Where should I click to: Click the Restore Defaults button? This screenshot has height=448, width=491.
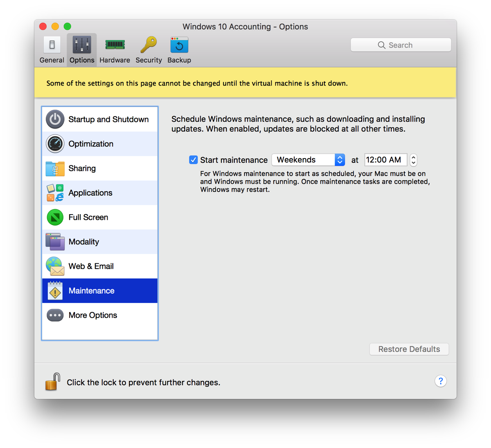(x=409, y=349)
